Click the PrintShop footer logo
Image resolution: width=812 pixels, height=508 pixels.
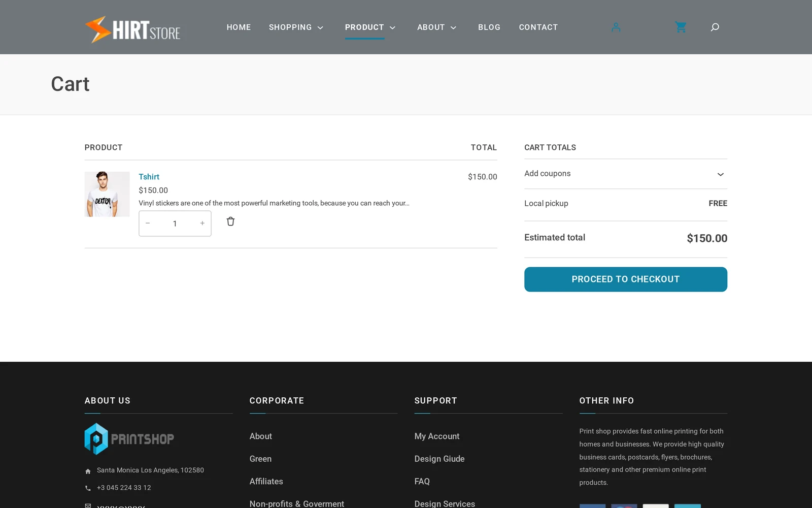(129, 438)
